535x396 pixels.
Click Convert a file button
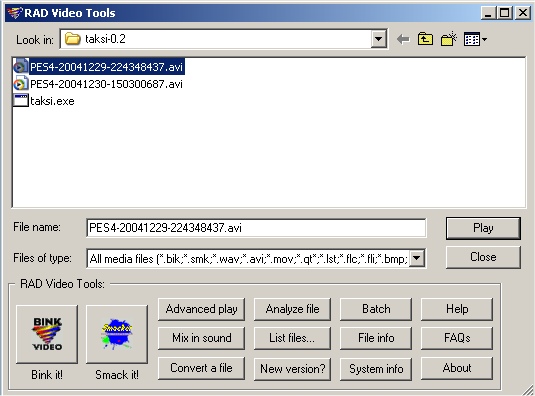pyautogui.click(x=201, y=368)
